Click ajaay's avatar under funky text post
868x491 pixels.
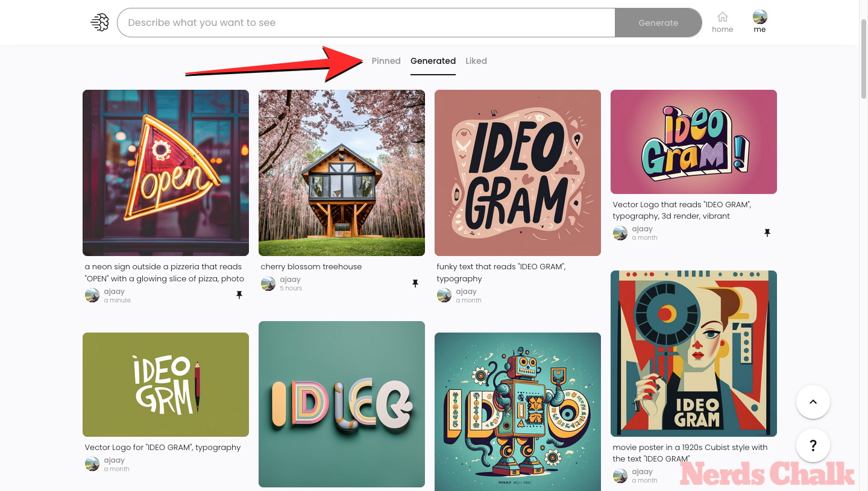pyautogui.click(x=444, y=295)
